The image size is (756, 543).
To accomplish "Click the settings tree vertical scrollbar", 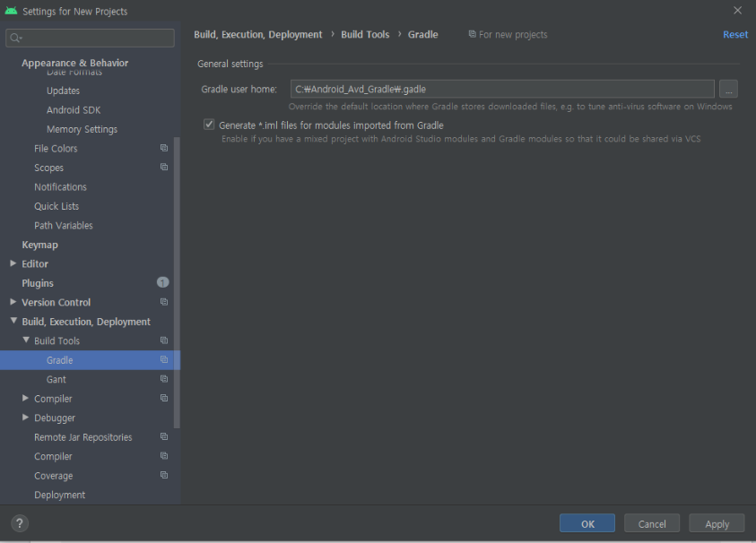I will coord(177,282).
